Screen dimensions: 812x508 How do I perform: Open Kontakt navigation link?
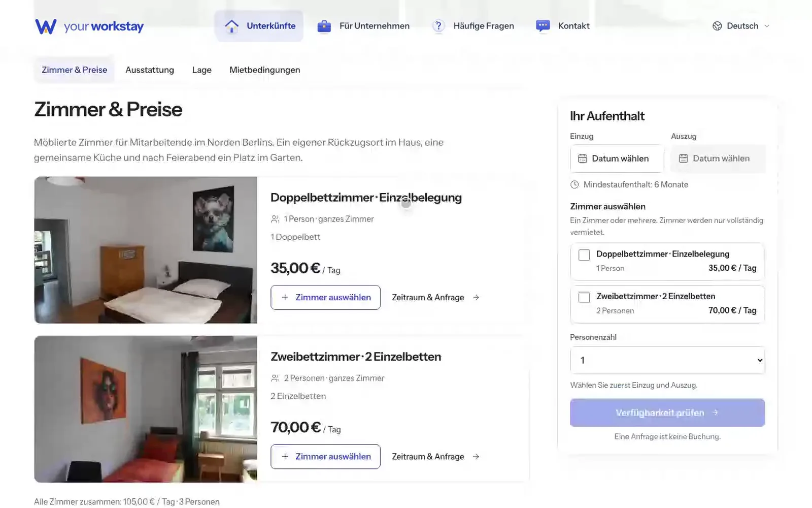(x=563, y=26)
